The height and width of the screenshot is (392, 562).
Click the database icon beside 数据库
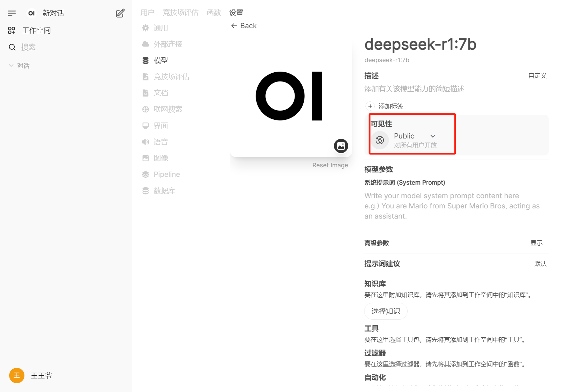click(146, 191)
